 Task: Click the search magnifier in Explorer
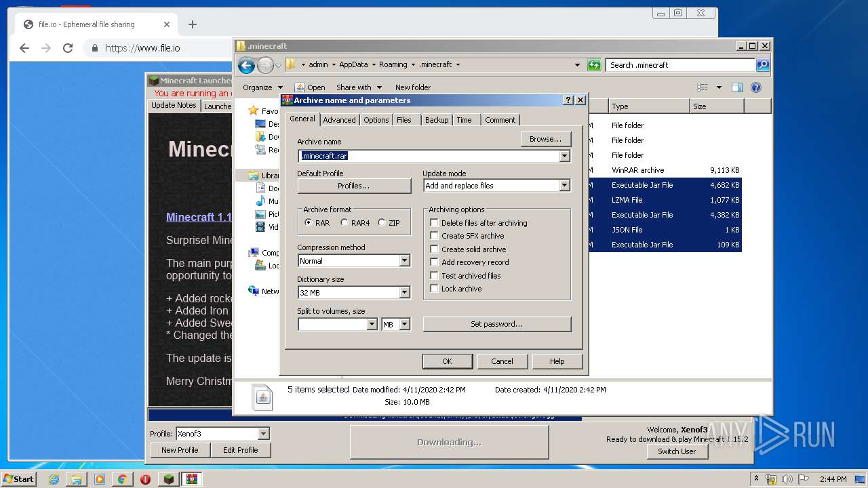(x=763, y=65)
